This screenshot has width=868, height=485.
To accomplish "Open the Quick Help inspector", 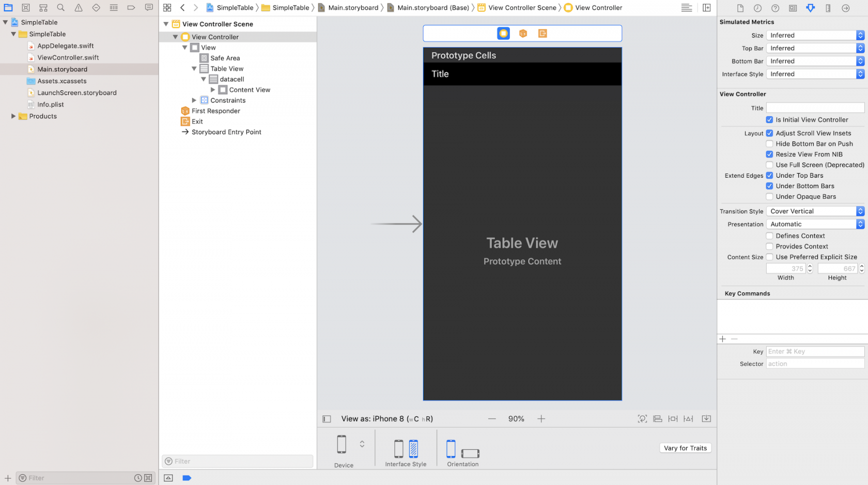I will [774, 8].
